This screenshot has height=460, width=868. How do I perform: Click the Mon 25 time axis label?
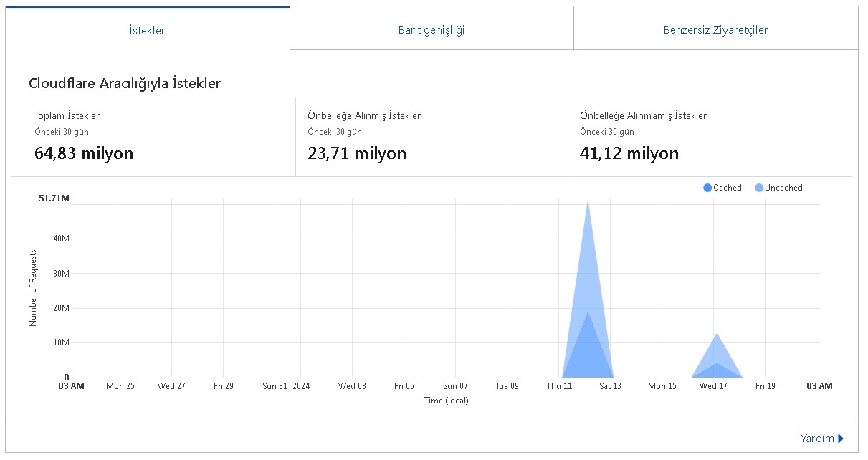[x=120, y=386]
